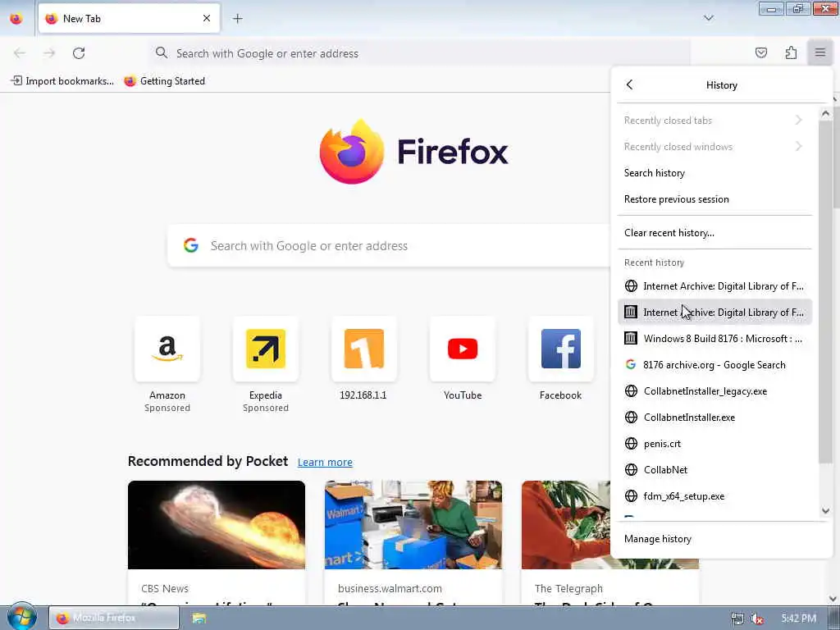Expand Recently closed tabs submenu
Viewport: 840px width, 630px height.
(714, 121)
